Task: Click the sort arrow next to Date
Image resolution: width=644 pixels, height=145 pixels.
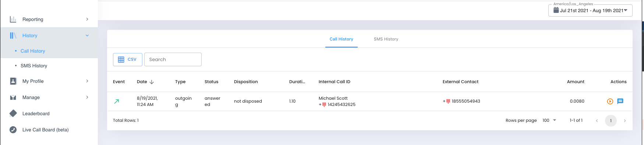Action: tap(152, 82)
